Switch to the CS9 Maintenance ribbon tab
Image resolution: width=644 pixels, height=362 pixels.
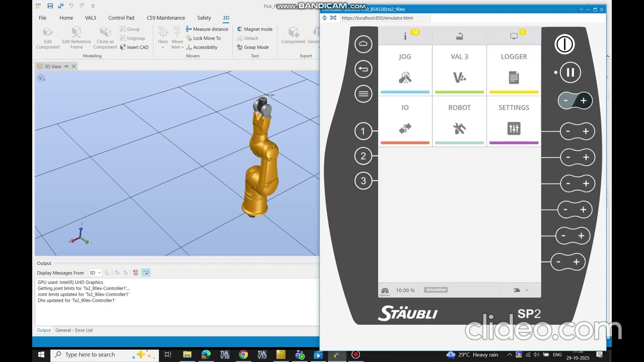pyautogui.click(x=166, y=18)
